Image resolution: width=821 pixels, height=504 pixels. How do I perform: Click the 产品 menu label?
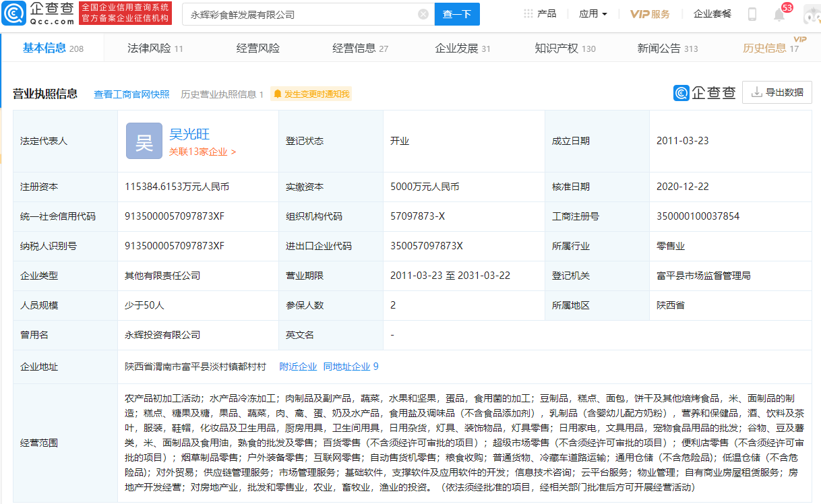point(547,14)
